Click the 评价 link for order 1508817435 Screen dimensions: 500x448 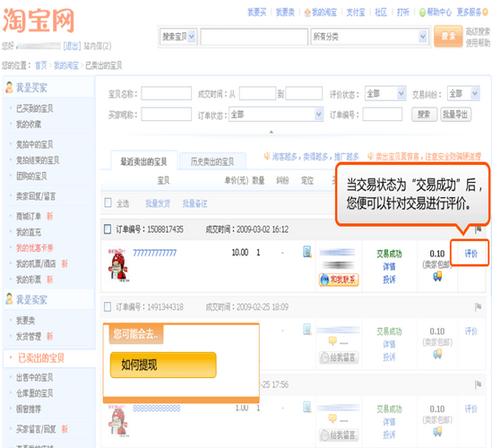[471, 253]
